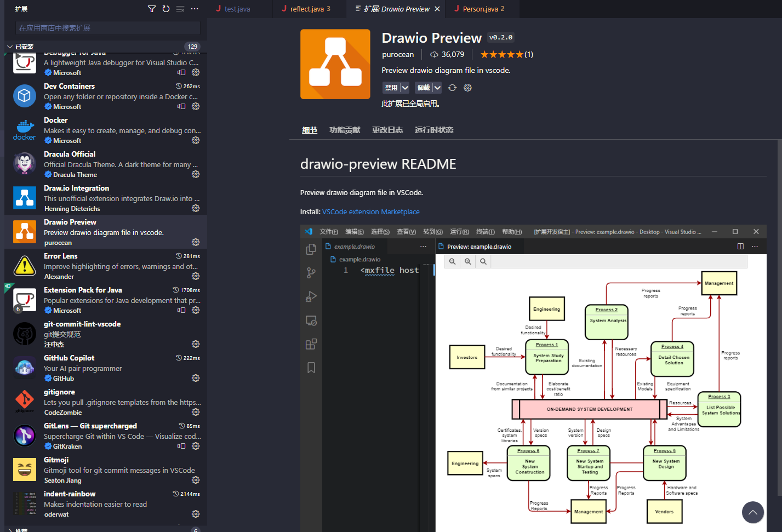Open manage gear for indent-rainbow
Viewport: 782px width, 532px height.
196,514
